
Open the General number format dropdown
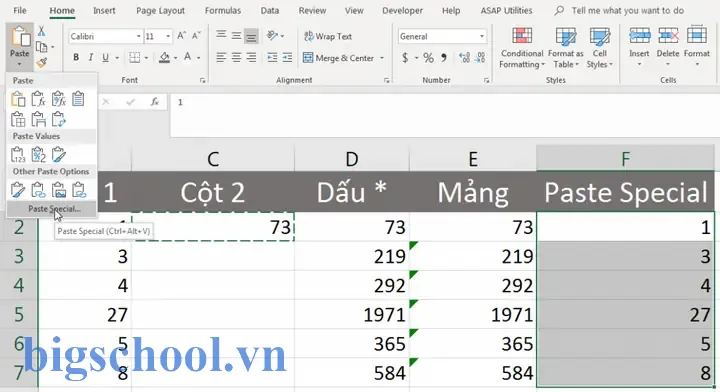coord(482,36)
